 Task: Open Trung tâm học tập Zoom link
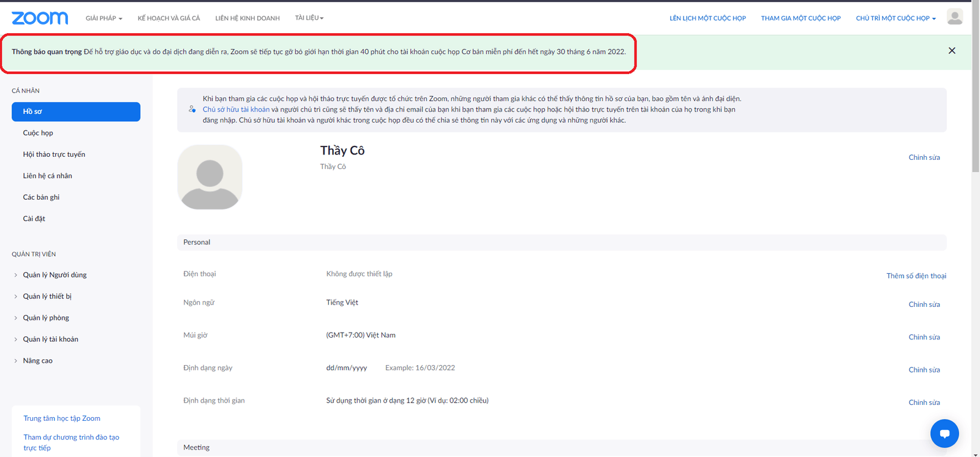click(x=62, y=418)
